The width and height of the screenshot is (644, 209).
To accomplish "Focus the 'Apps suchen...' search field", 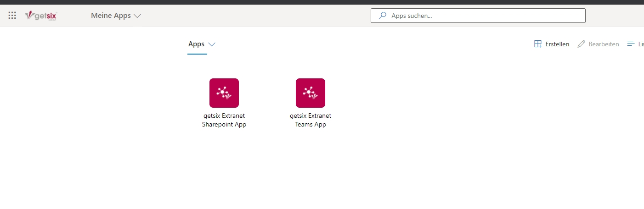I will (478, 16).
